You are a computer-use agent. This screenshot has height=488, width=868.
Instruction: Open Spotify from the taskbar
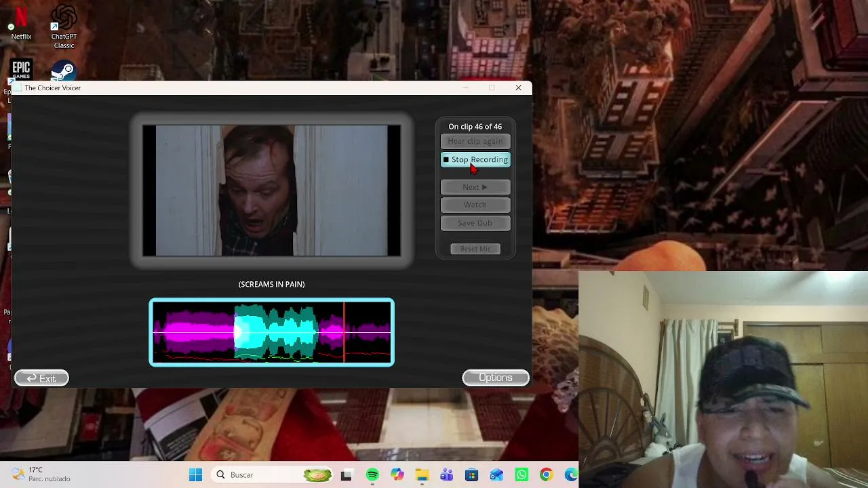coord(372,474)
